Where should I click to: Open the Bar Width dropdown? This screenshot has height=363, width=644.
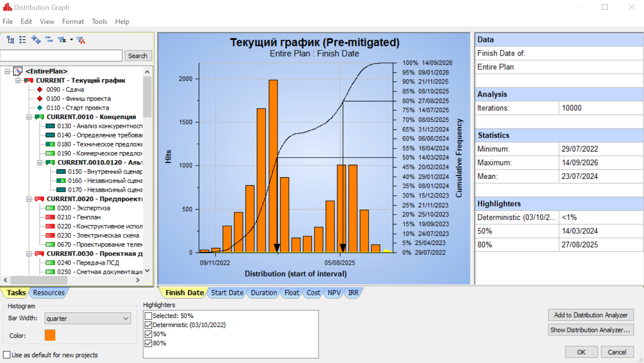point(88,319)
